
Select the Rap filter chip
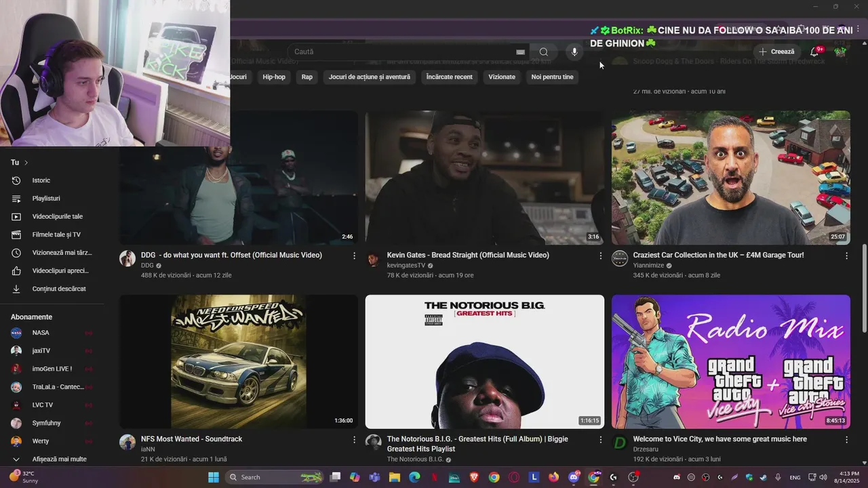[307, 77]
